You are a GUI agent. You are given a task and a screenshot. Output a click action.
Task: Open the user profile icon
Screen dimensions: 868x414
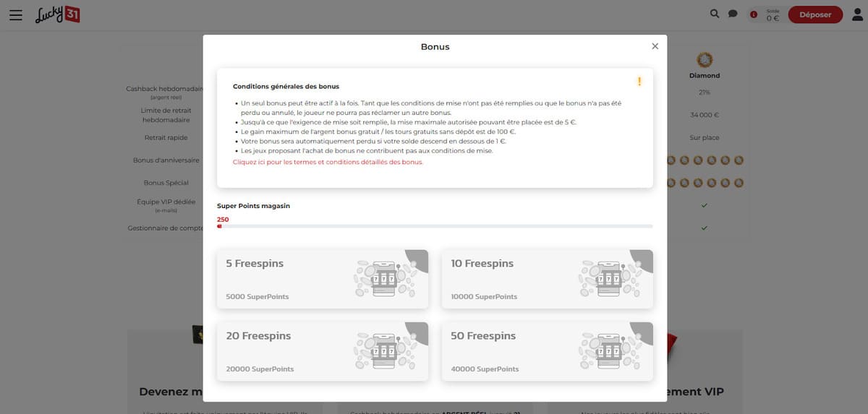coord(858,14)
